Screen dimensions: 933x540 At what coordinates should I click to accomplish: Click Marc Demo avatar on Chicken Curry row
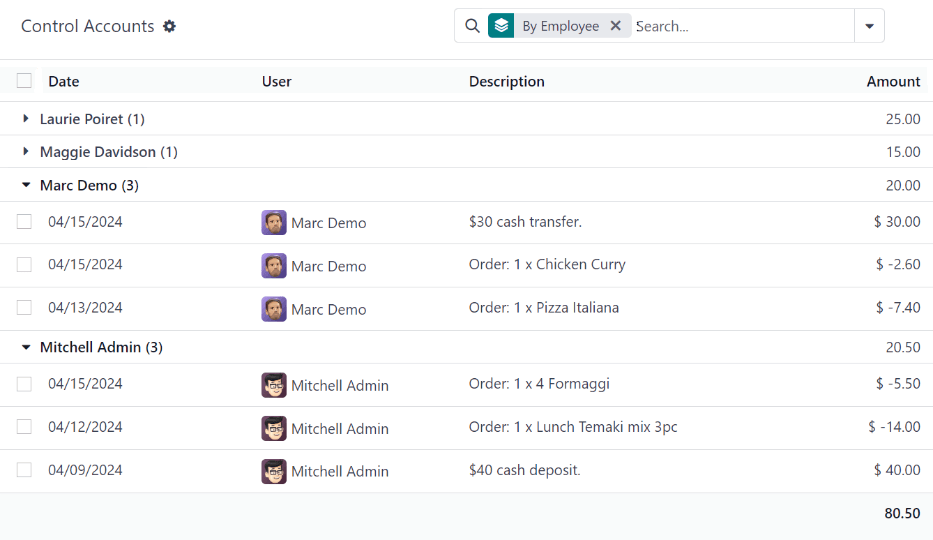274,265
